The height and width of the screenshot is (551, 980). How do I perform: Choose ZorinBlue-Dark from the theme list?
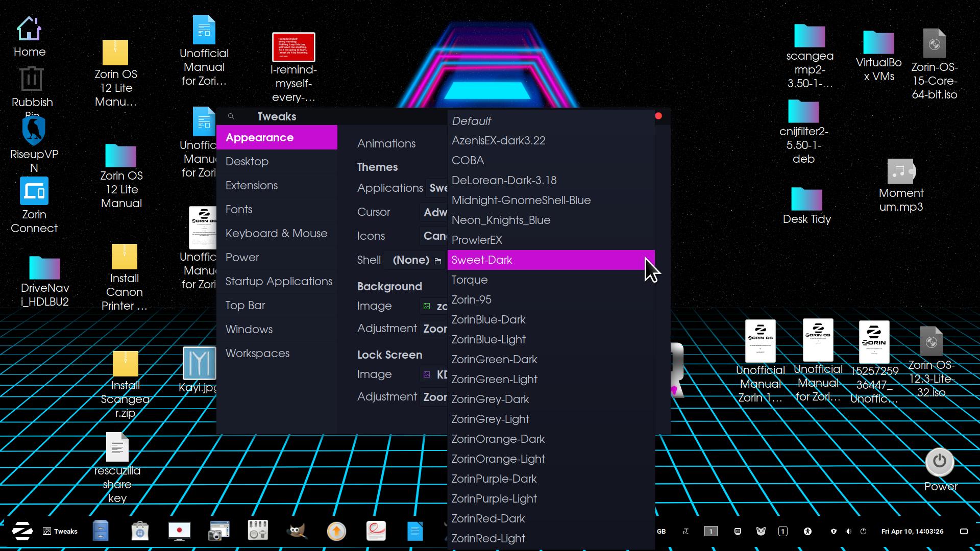(488, 319)
